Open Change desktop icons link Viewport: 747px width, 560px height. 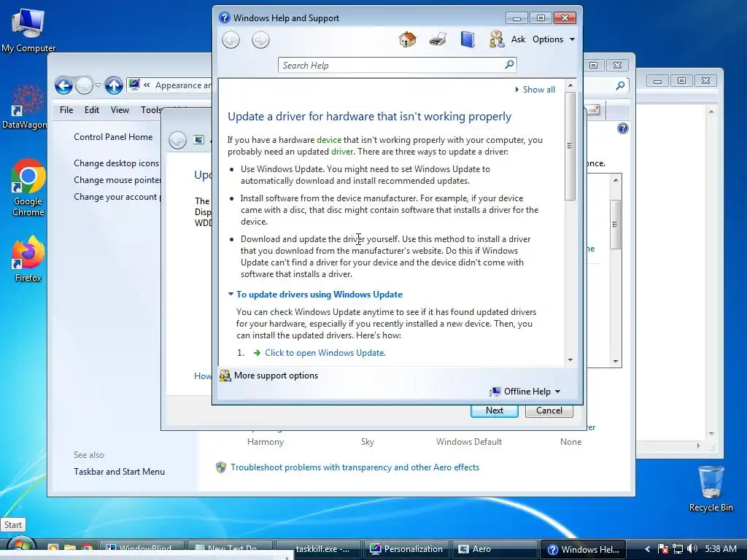click(116, 163)
